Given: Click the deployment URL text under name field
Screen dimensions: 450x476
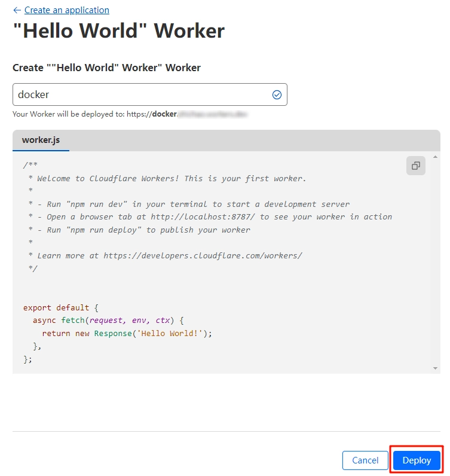Looking at the screenshot, I should coord(130,114).
